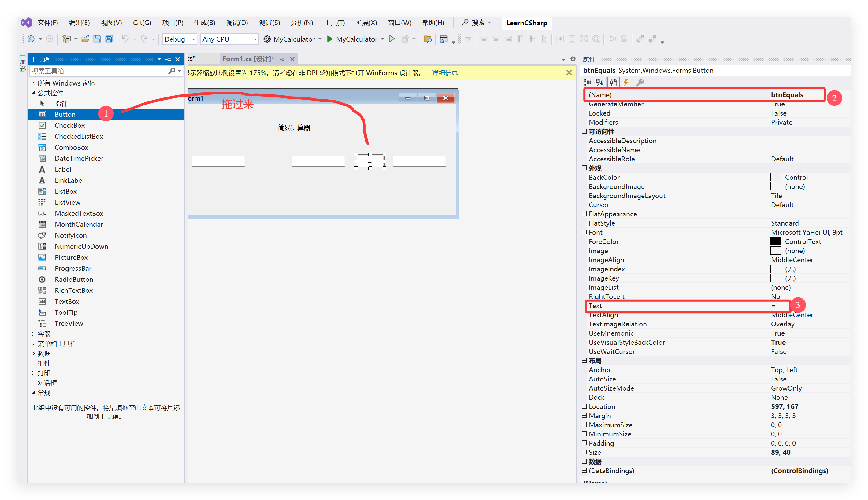
Task: Save the current file with the floppy icon
Action: [x=97, y=39]
